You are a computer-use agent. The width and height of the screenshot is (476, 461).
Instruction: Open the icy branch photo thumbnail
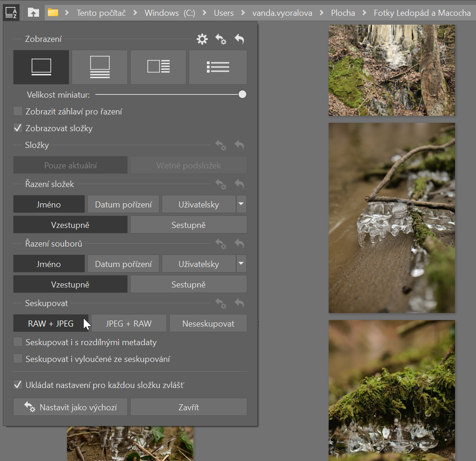click(391, 218)
